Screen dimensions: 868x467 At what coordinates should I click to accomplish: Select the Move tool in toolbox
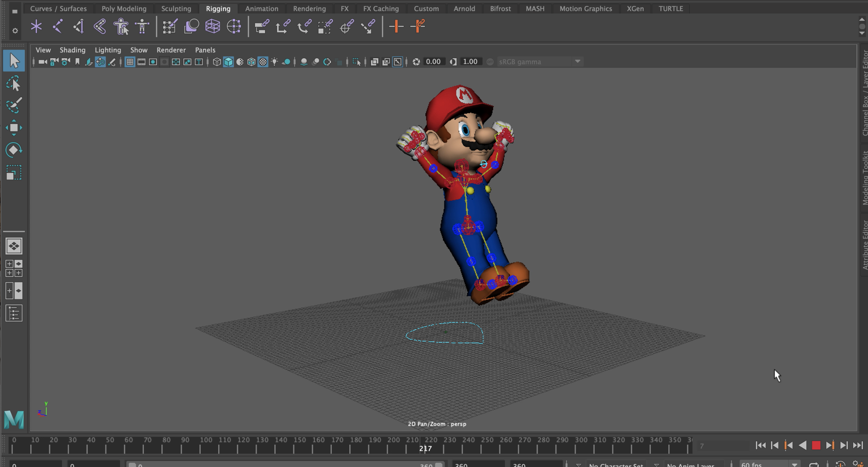coord(14,128)
